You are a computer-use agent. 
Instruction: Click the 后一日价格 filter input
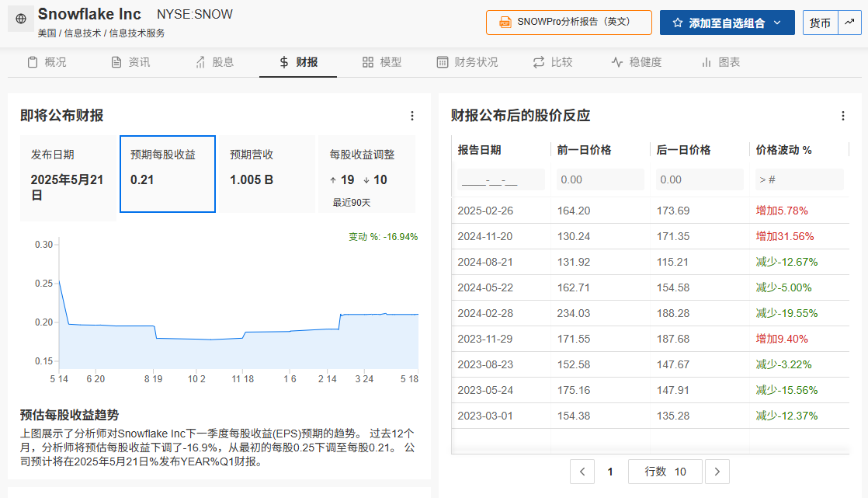(x=700, y=179)
